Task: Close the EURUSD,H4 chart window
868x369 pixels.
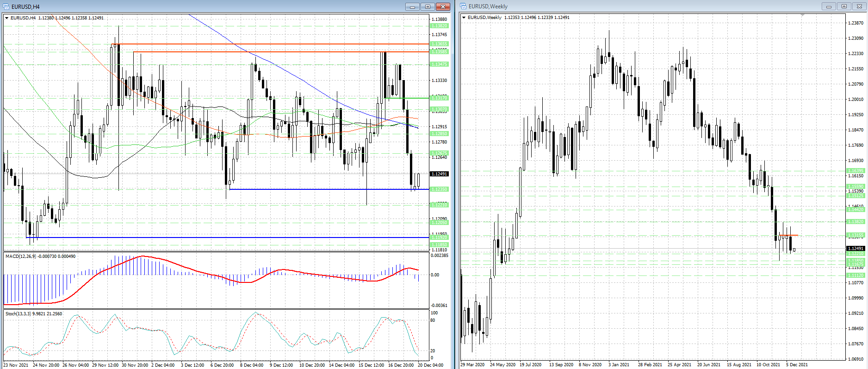Action: point(443,6)
